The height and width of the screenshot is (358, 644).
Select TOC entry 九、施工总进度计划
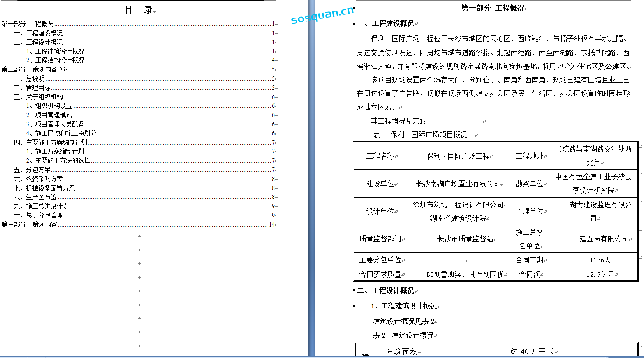[x=42, y=206]
